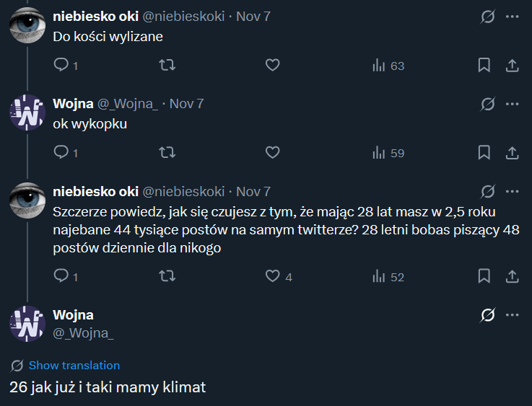
Task: Click Show translation link
Action: coord(74,366)
